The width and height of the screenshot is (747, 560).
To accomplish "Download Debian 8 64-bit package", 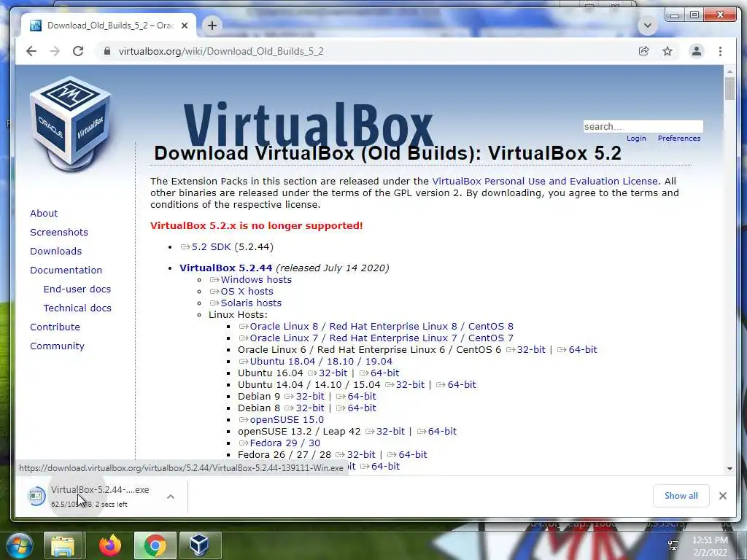I will point(356,408).
